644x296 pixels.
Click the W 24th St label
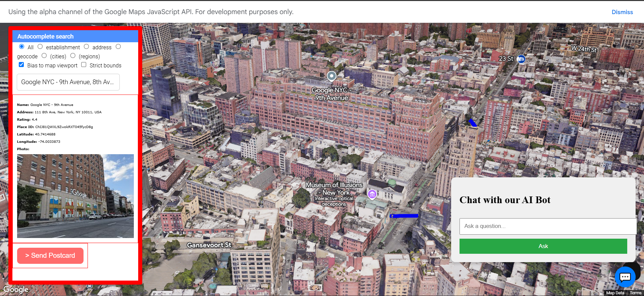tap(584, 49)
